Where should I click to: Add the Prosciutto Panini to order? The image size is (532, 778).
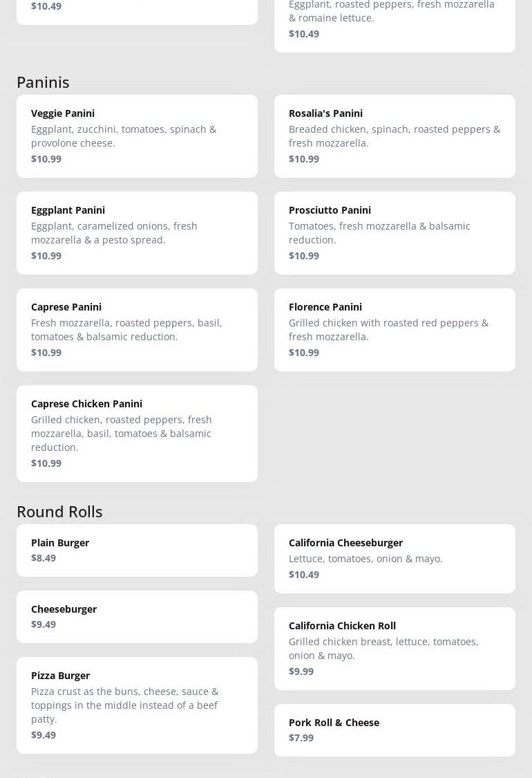[395, 232]
